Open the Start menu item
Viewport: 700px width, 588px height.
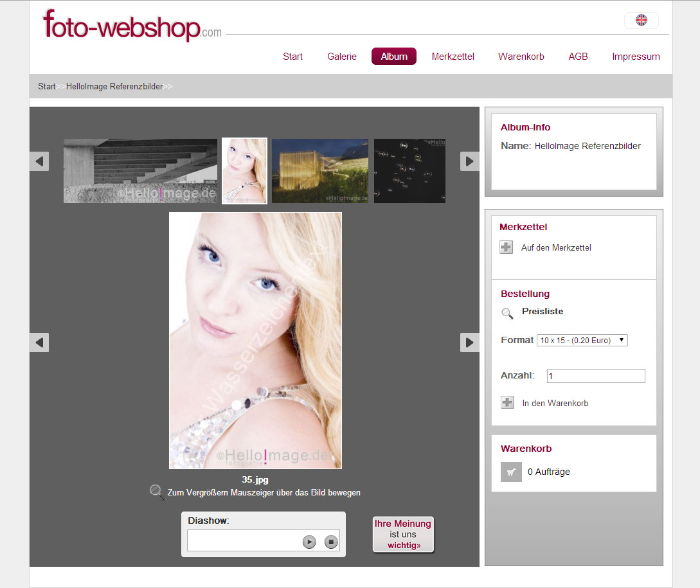coord(292,57)
